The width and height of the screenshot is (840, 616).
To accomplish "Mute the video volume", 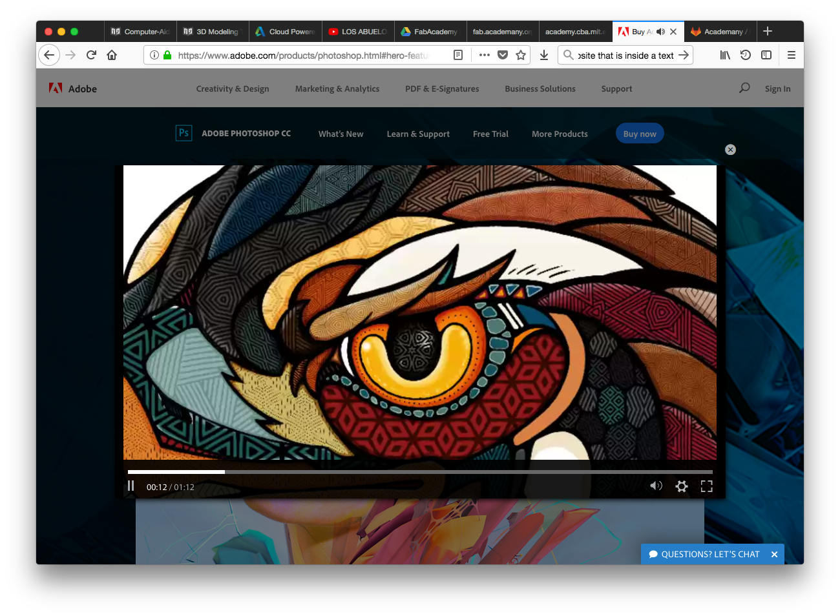I will [x=656, y=486].
